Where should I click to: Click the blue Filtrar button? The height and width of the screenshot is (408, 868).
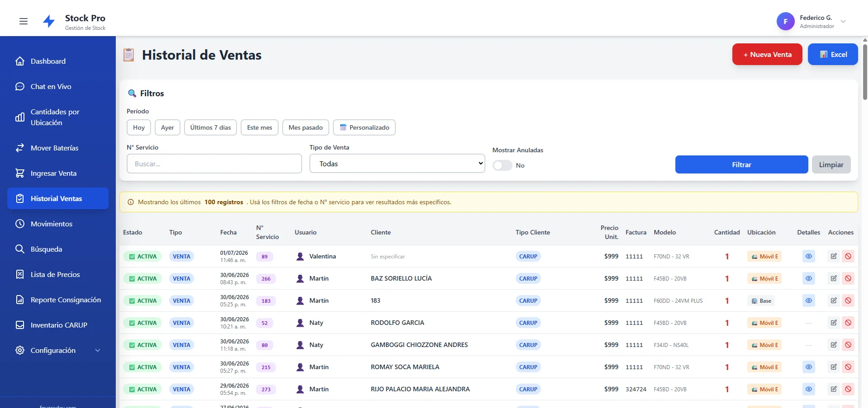point(741,164)
